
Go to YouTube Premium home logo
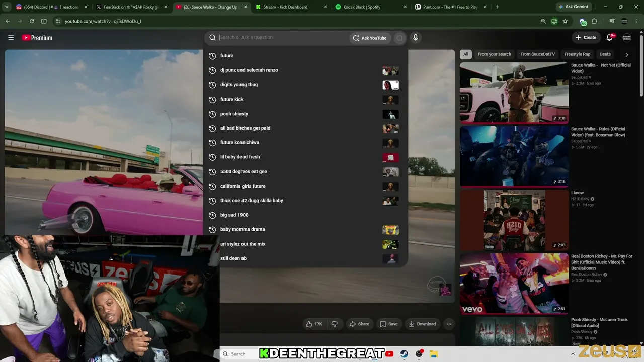[x=37, y=38]
